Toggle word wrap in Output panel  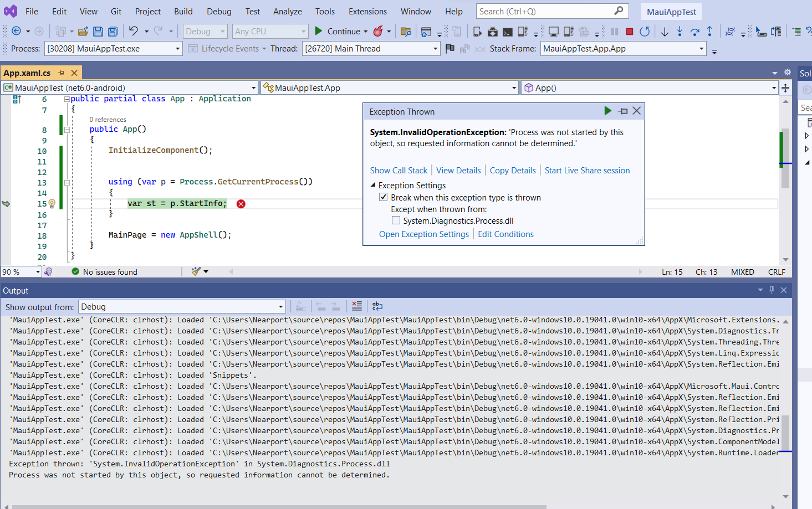(x=377, y=306)
